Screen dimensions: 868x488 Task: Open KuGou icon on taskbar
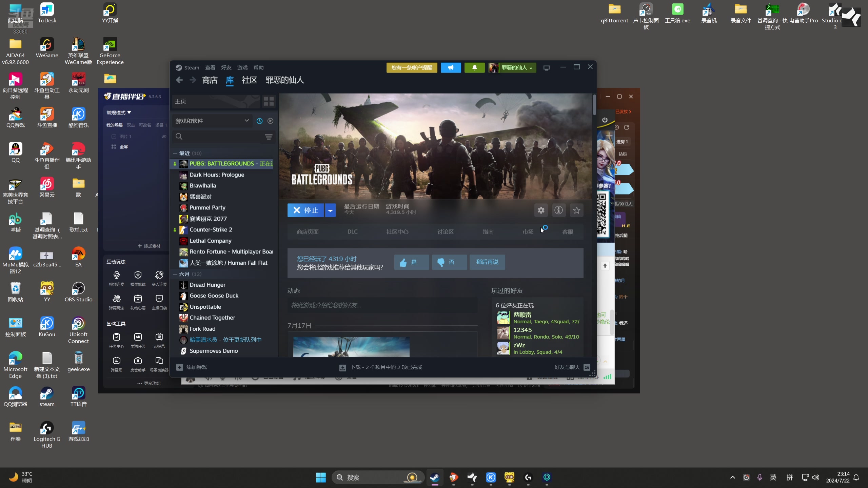[x=491, y=477]
